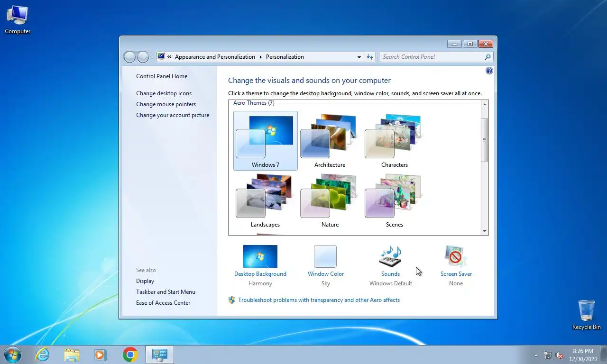Select the Windows 7 theme
Screen dimensions: 607x364
tap(266, 141)
